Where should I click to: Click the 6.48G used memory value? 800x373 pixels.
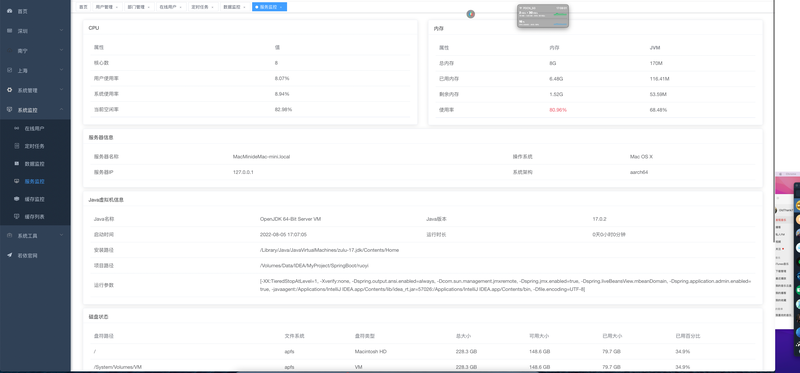[556, 79]
